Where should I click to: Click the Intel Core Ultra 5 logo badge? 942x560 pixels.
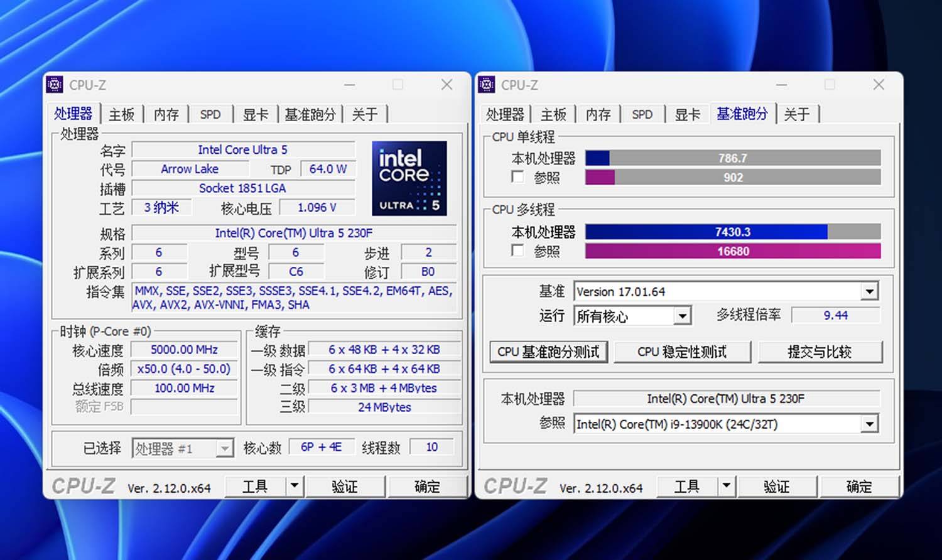pyautogui.click(x=409, y=178)
